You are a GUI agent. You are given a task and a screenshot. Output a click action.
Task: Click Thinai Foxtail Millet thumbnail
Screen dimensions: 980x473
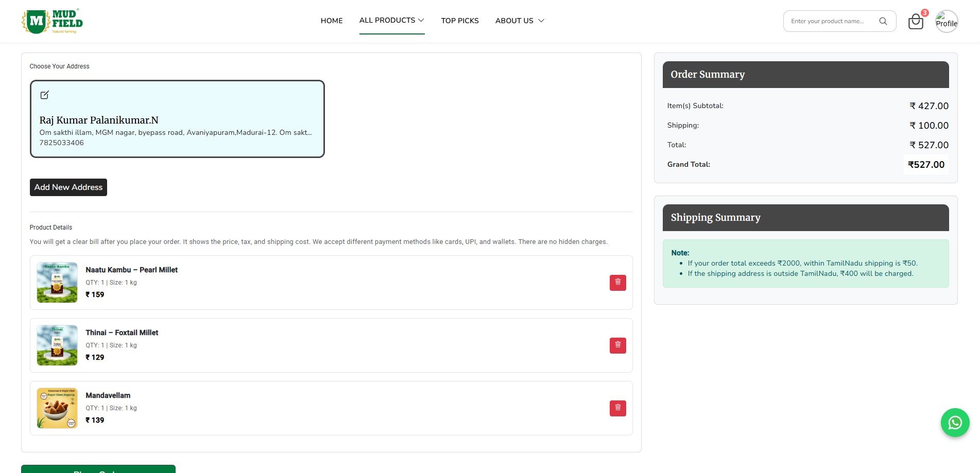tap(57, 345)
